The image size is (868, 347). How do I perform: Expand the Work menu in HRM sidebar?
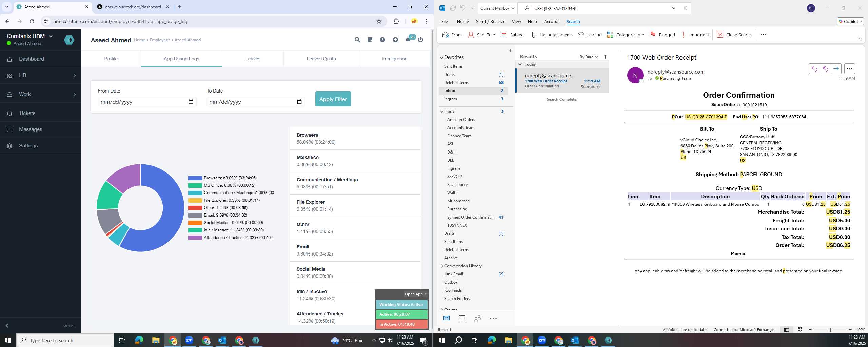[x=41, y=94]
